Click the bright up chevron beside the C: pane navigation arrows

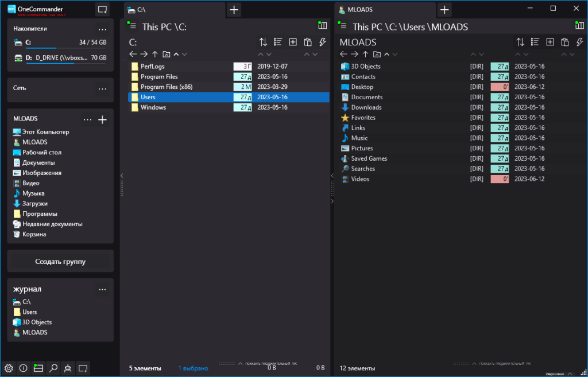pos(176,55)
